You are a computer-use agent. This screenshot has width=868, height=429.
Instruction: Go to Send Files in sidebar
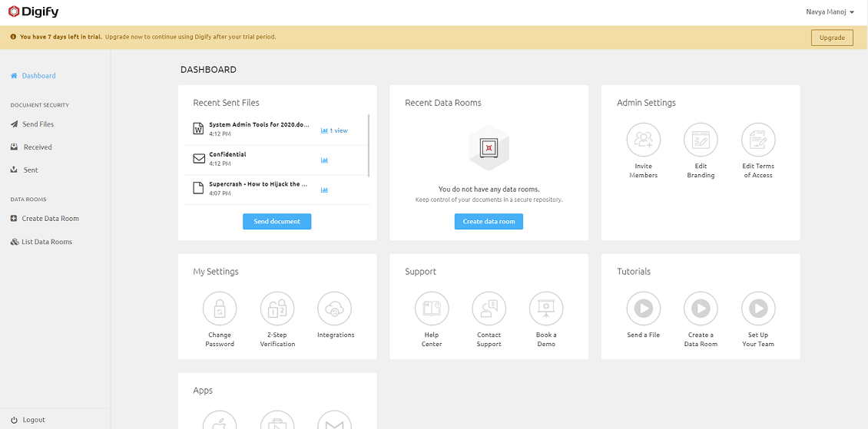click(38, 124)
